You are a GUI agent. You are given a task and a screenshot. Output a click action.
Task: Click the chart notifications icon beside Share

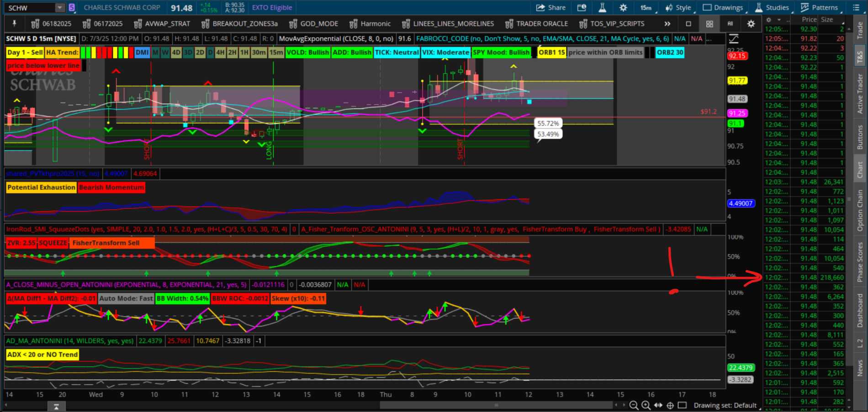[582, 7]
